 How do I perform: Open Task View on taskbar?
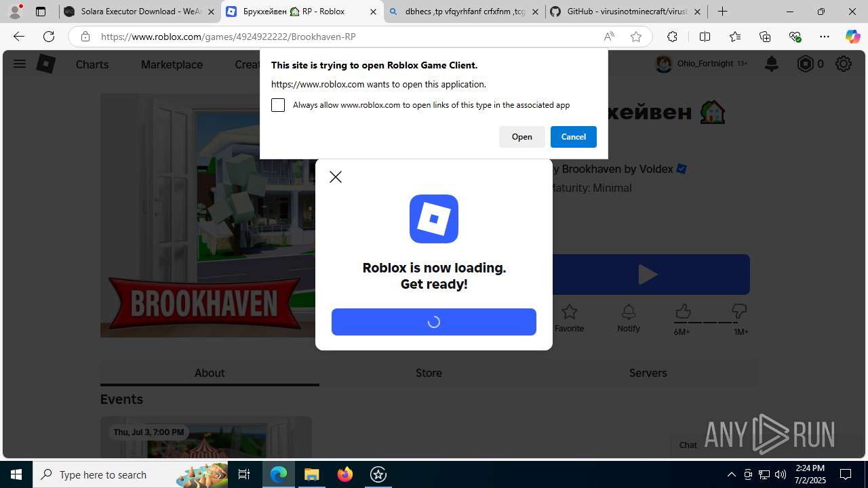coord(244,474)
